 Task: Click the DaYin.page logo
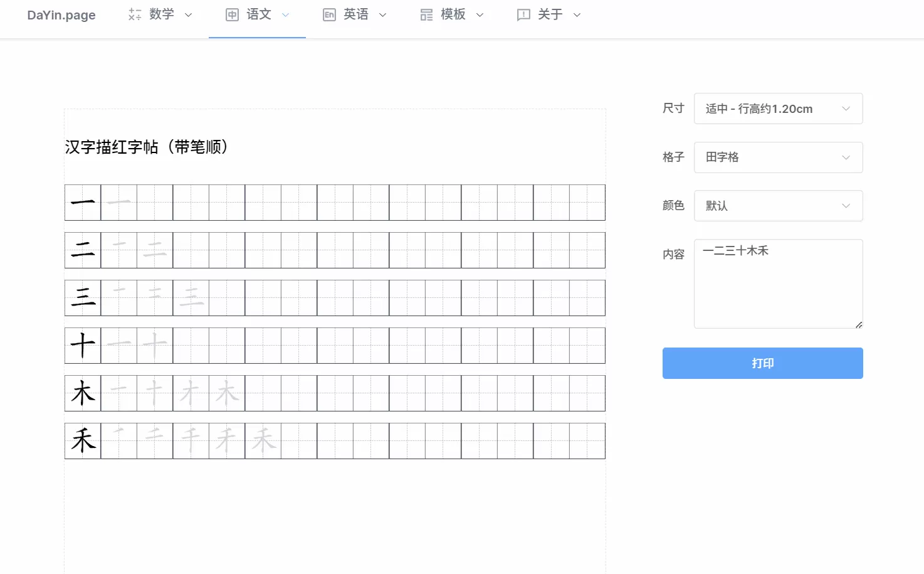[x=61, y=14]
